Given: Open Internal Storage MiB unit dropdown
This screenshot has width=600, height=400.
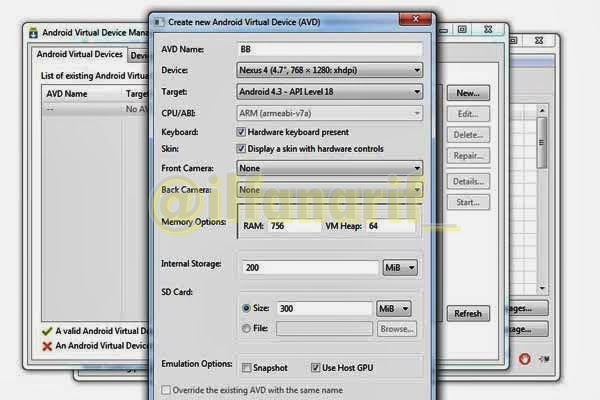Looking at the screenshot, I should 400,268.
